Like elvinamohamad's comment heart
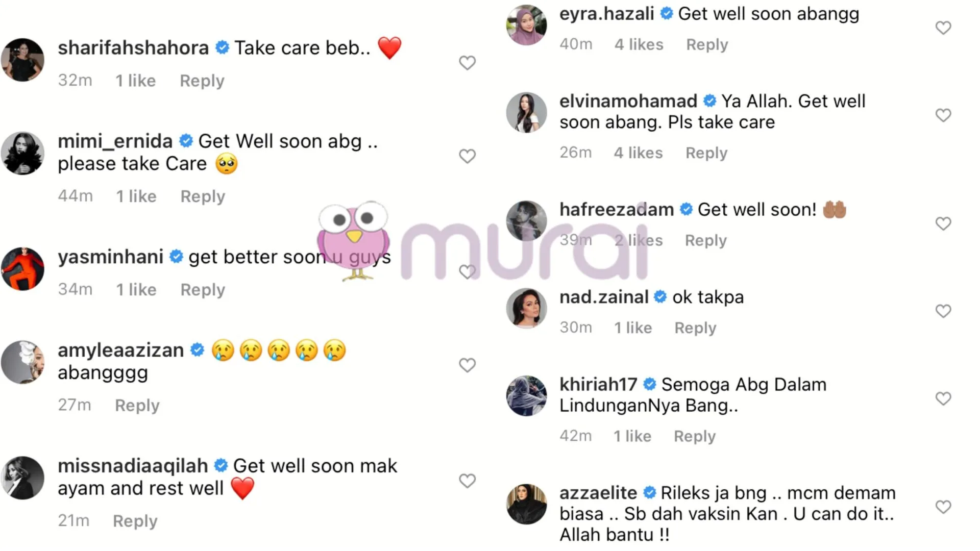 click(943, 115)
